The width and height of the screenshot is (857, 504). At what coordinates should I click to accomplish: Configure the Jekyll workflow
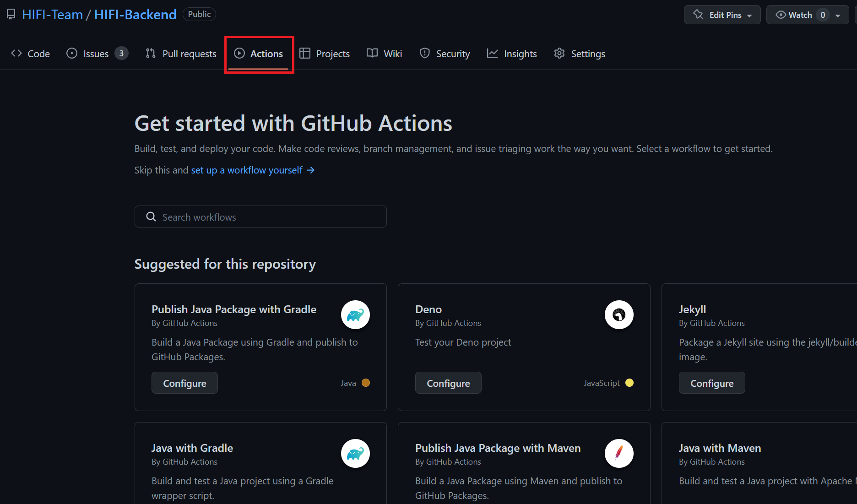pyautogui.click(x=712, y=383)
